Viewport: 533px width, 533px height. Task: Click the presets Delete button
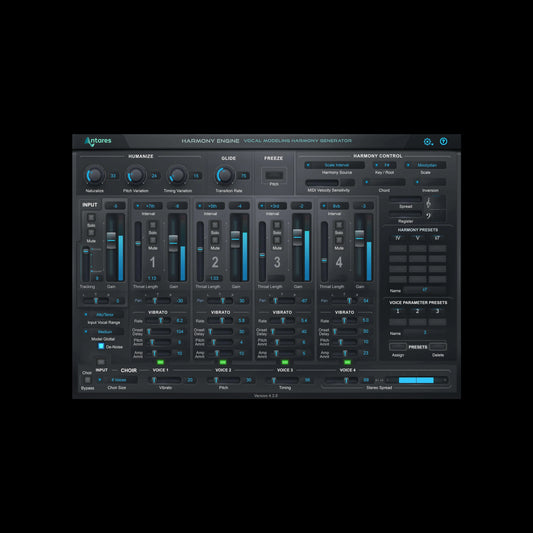(x=438, y=347)
